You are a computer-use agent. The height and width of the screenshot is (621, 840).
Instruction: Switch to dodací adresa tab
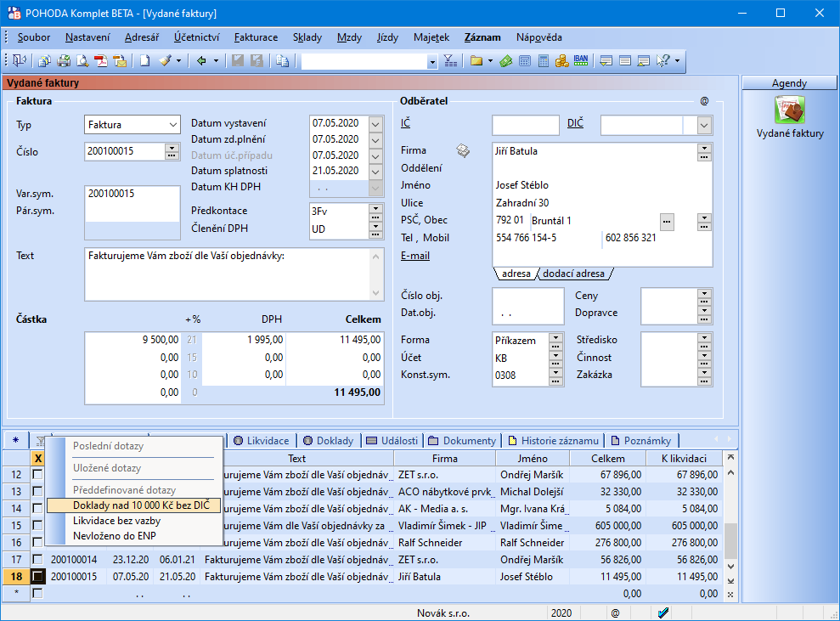point(574,274)
